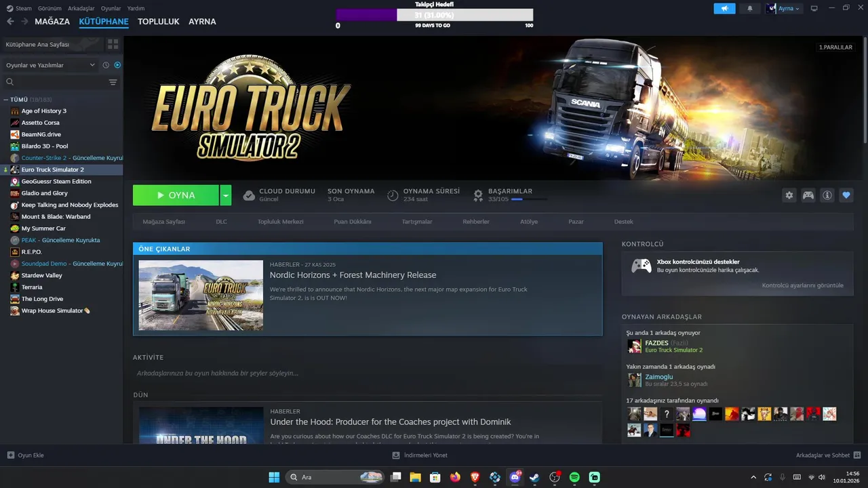This screenshot has width=868, height=488.
Task: Open Puan Dükkânı tab
Action: point(353,222)
